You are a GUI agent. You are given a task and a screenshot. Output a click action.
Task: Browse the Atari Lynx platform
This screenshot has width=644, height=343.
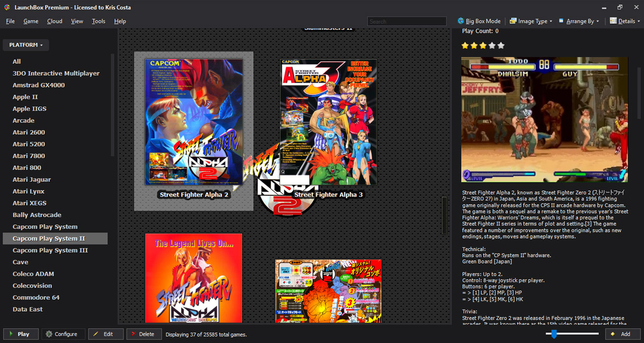(x=28, y=191)
